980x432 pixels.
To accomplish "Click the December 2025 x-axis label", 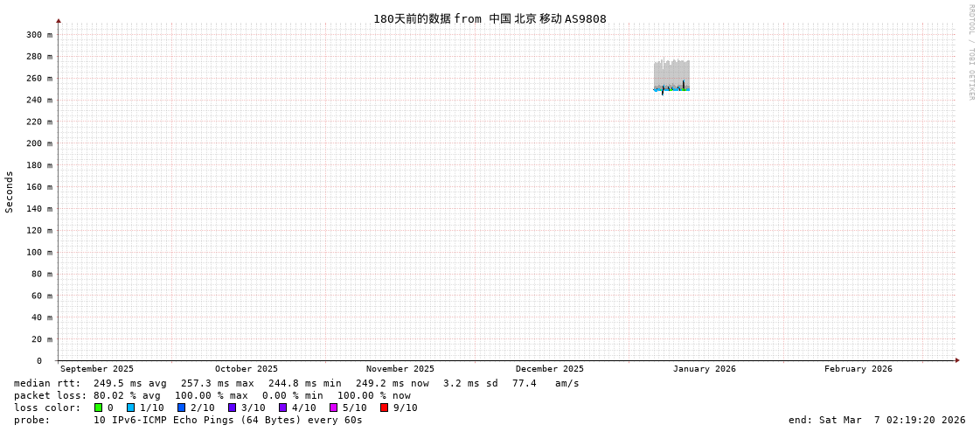I will (549, 369).
